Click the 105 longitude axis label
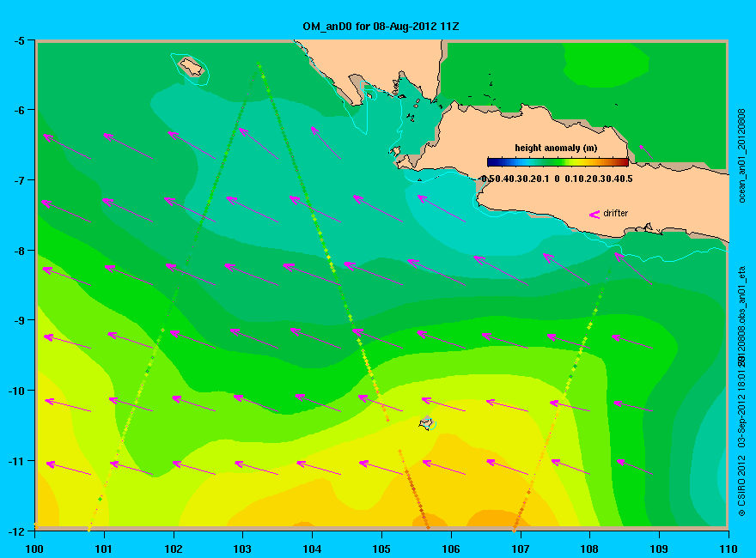Screen dimensions: 756x558 [x=381, y=549]
